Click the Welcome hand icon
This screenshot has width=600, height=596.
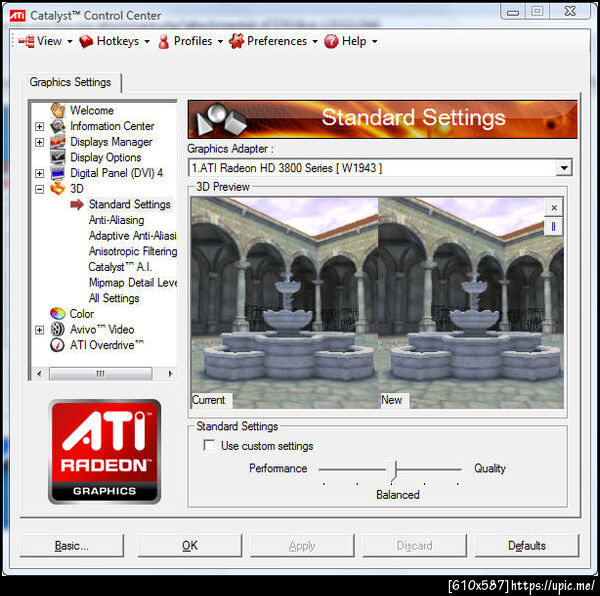pyautogui.click(x=58, y=110)
